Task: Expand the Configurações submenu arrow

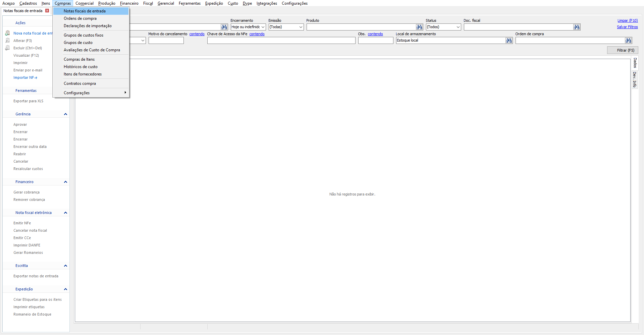Action: (125, 93)
